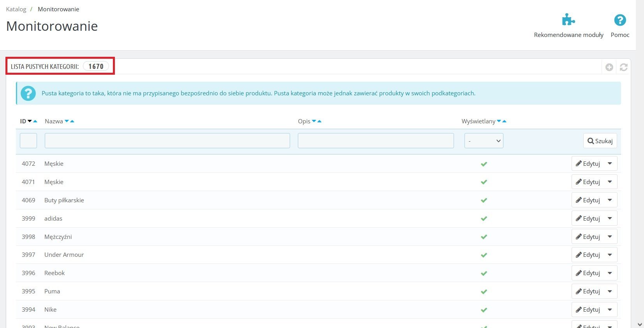The image size is (644, 328).
Task: Click the category name "Under Armour"
Action: 64,254
